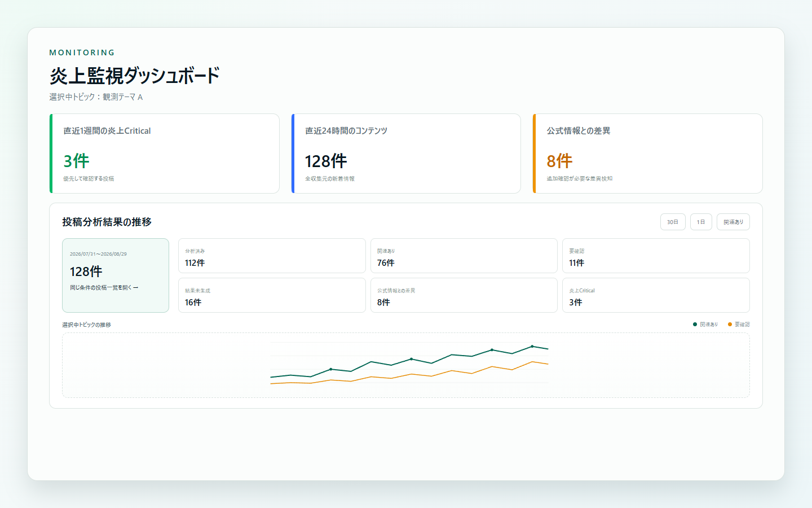Click the 炎上Critical 3件 tile
This screenshot has width=812, height=508.
[656, 295]
